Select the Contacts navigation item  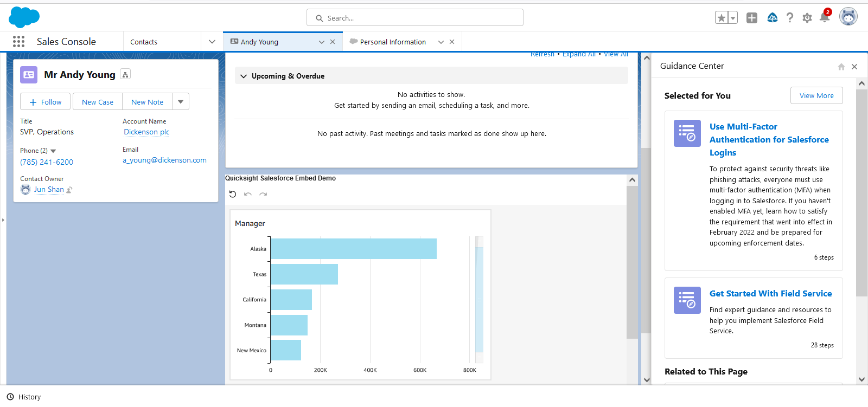[144, 42]
